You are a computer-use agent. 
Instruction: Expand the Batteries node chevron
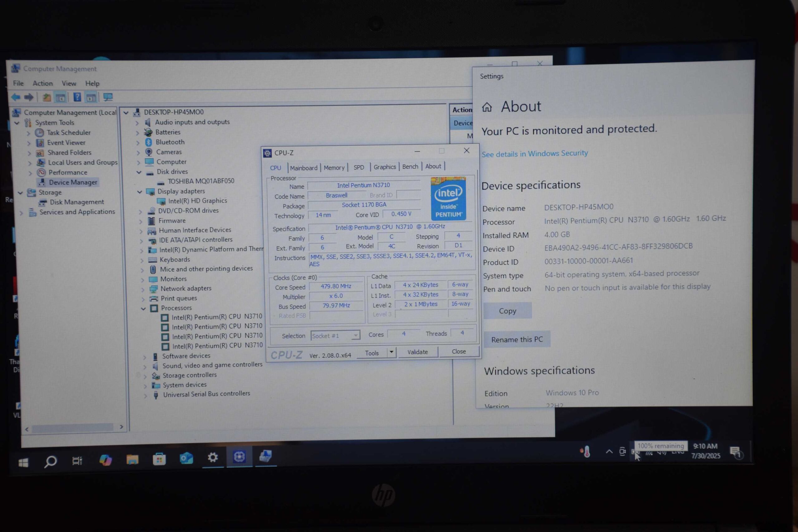[137, 133]
